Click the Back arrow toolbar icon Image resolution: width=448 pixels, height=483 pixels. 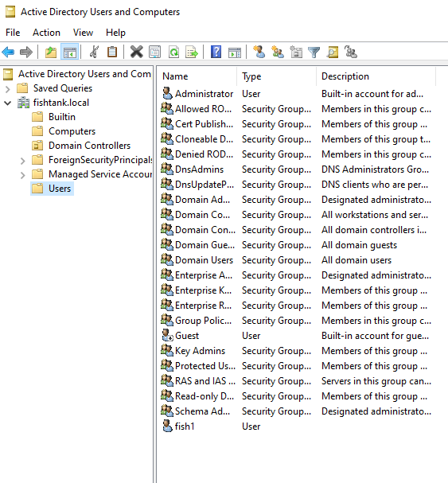click(x=8, y=52)
